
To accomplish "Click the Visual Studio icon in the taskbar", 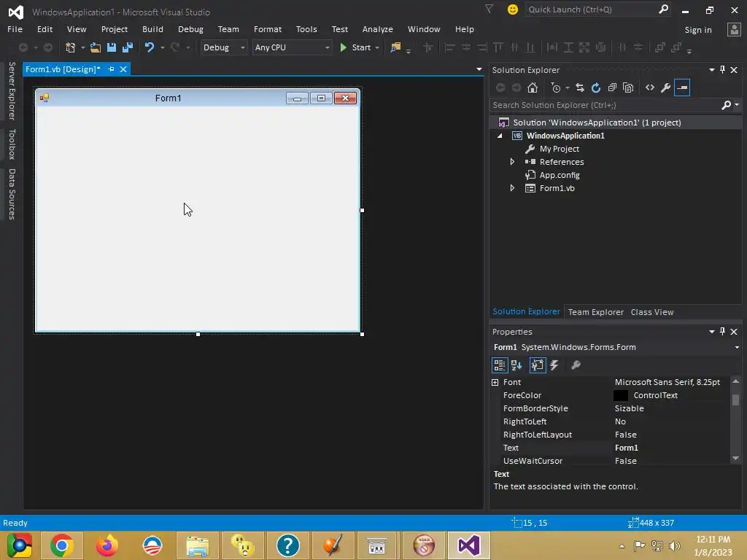I will coord(468,545).
